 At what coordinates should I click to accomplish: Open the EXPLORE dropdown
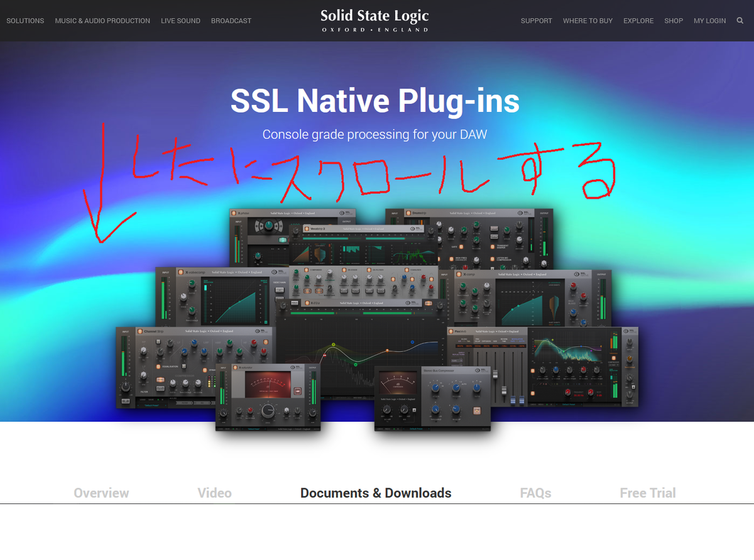[x=638, y=20]
